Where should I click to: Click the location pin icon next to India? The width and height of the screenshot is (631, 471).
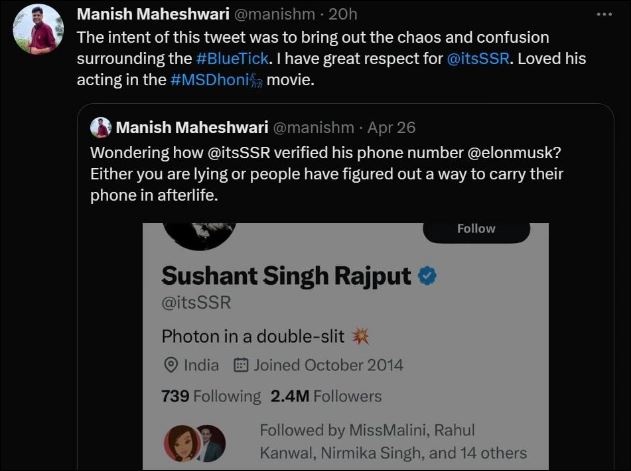[x=170, y=365]
